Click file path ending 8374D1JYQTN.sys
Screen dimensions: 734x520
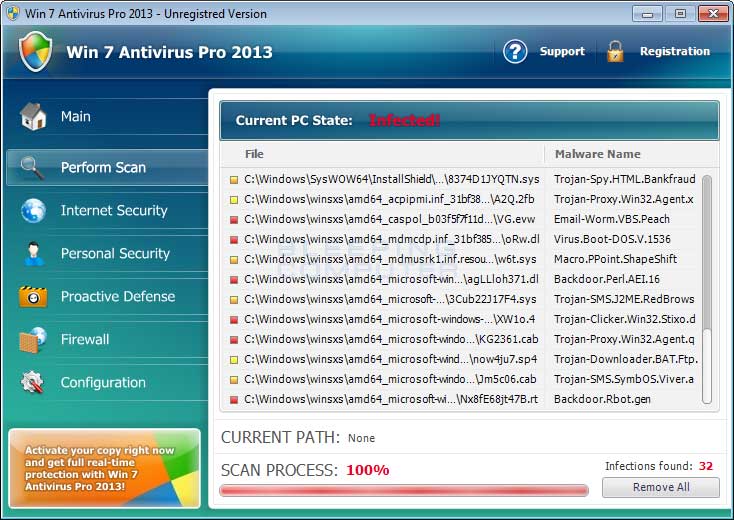pos(391,179)
